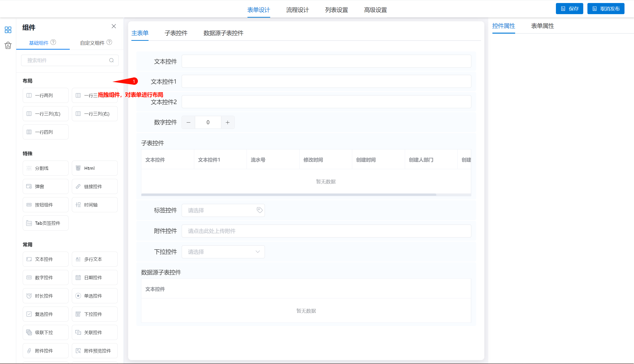Open the 表单属性 tab
Image resolution: width=634 pixels, height=364 pixels.
[542, 26]
